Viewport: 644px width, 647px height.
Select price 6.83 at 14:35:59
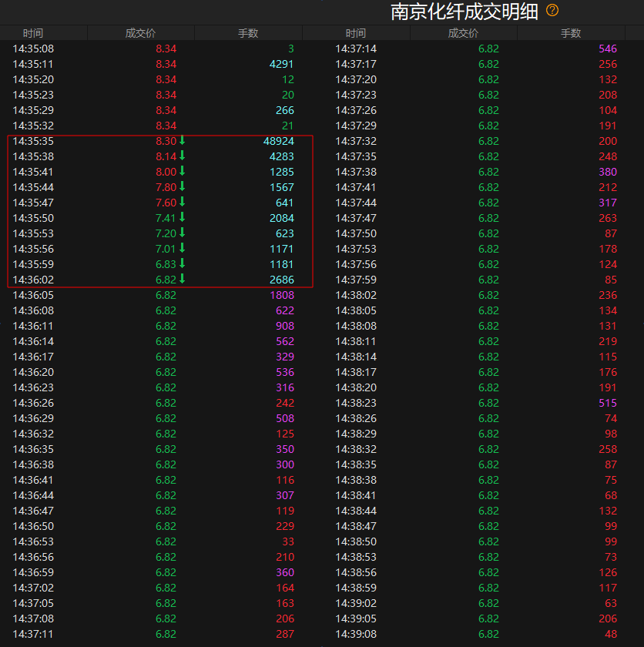click(166, 264)
